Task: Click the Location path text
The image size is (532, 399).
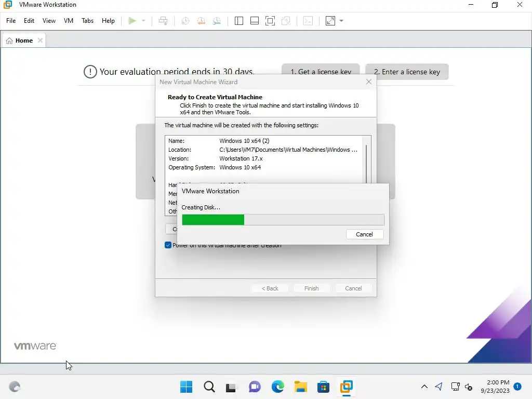Action: [x=288, y=150]
